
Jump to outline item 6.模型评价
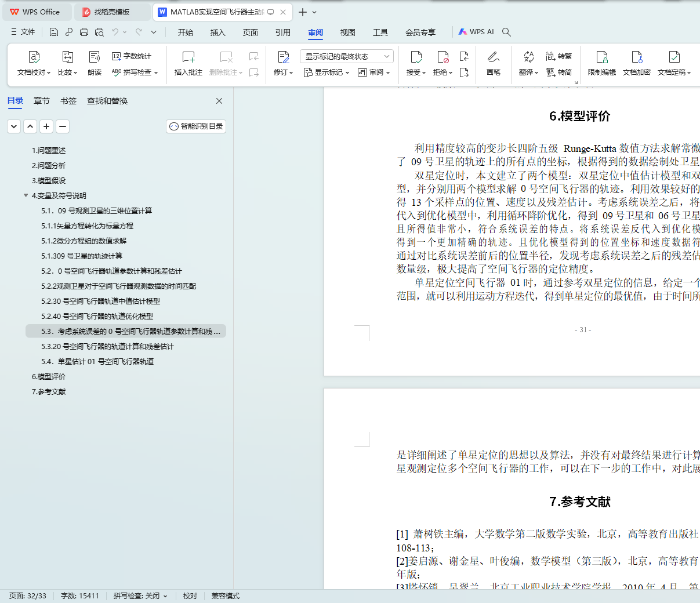[x=49, y=376]
